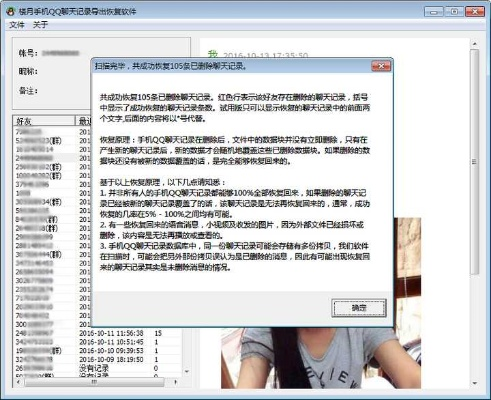Click the message count 15 cell

click(x=158, y=333)
